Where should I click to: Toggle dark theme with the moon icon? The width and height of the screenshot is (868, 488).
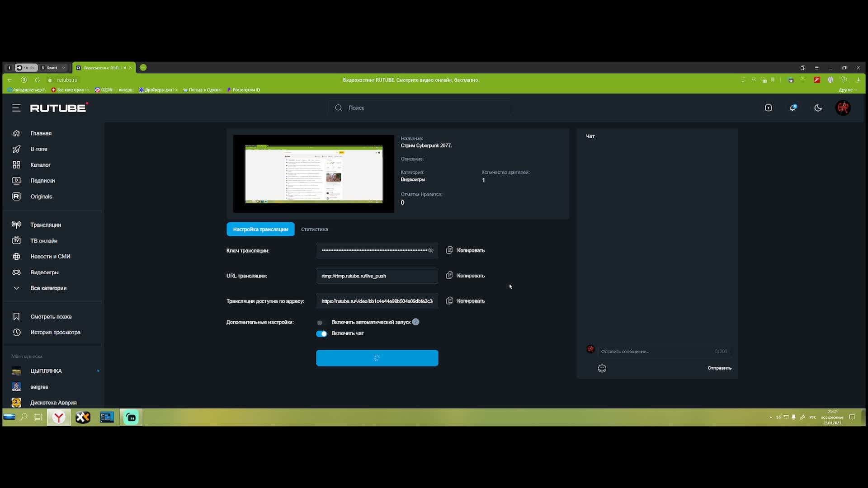(818, 108)
